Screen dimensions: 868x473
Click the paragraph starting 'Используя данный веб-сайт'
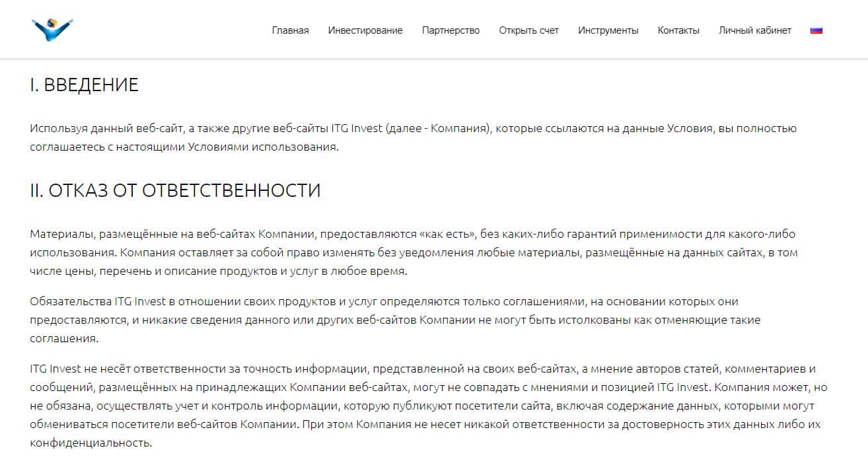pos(413,137)
